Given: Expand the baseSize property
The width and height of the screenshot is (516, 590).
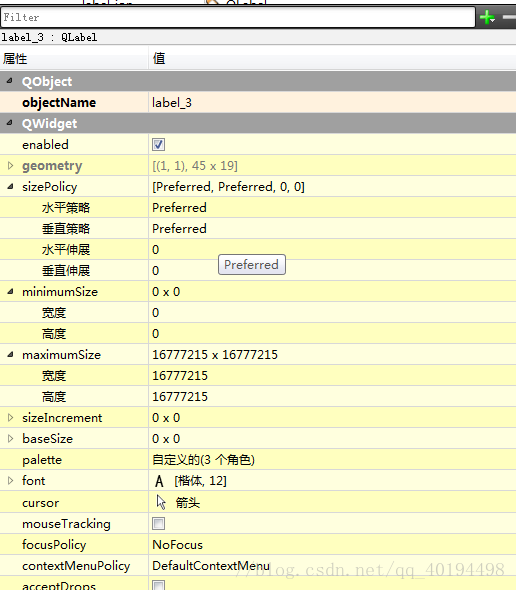Looking at the screenshot, I should click(x=11, y=438).
